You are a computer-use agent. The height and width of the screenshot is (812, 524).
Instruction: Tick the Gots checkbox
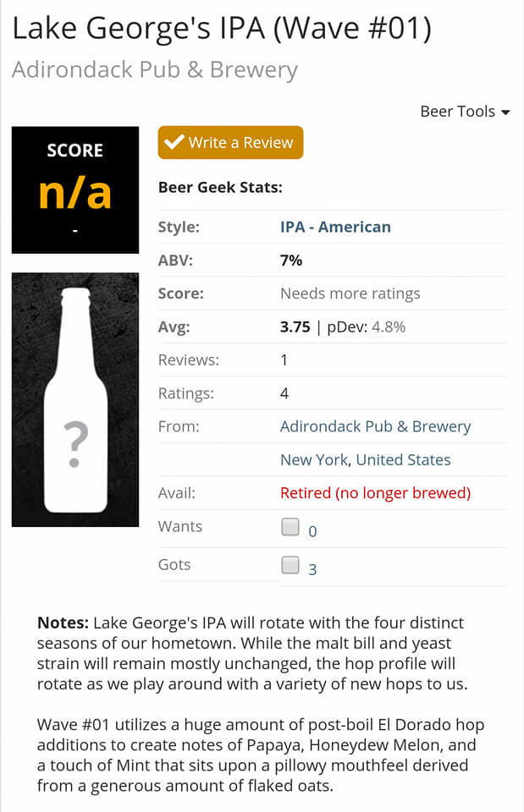(290, 565)
